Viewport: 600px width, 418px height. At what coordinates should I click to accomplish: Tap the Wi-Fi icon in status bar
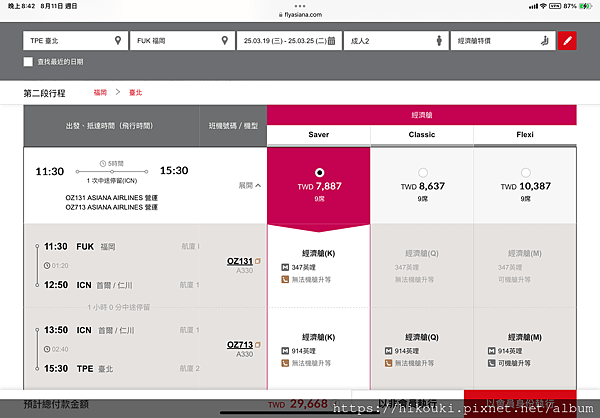coord(543,6)
